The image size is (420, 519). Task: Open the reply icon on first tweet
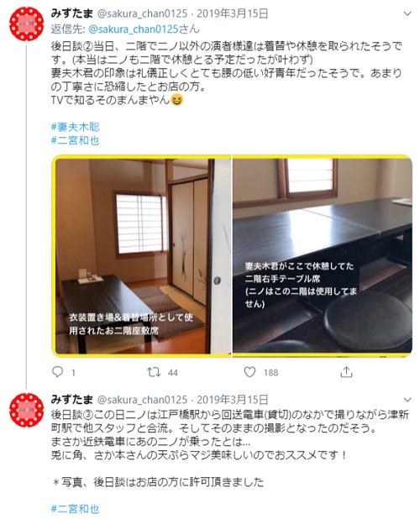click(x=58, y=372)
